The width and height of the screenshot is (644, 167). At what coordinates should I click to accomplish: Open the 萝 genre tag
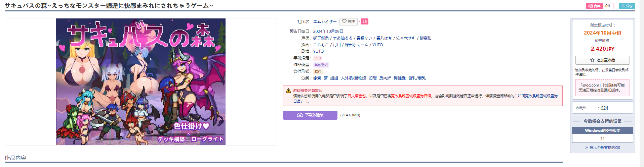326,78
